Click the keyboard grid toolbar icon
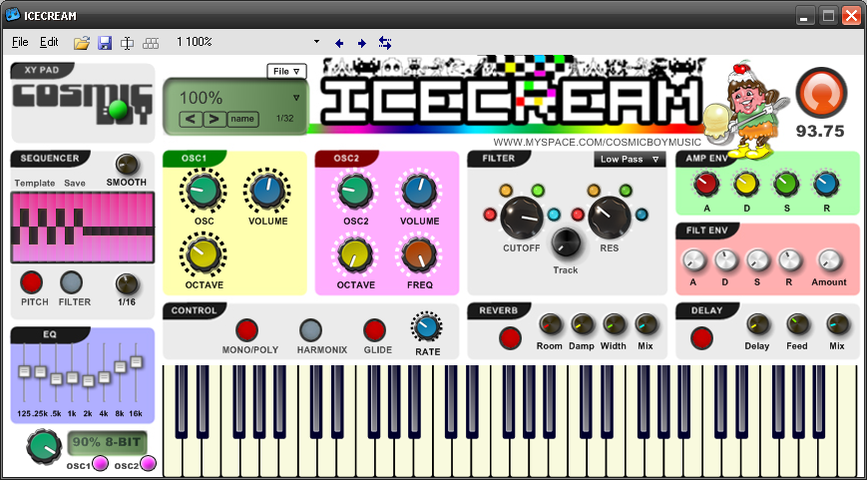Image resolution: width=867 pixels, height=480 pixels. point(151,43)
